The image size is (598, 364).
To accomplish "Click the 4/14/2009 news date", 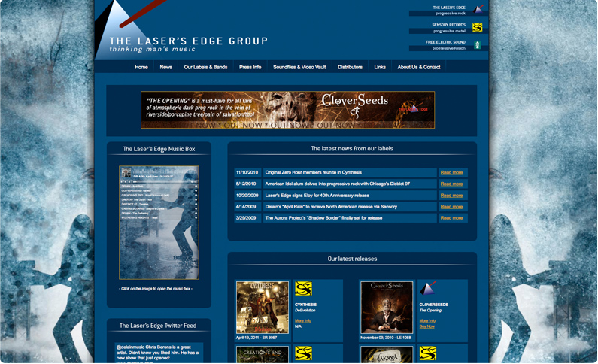I will (246, 207).
